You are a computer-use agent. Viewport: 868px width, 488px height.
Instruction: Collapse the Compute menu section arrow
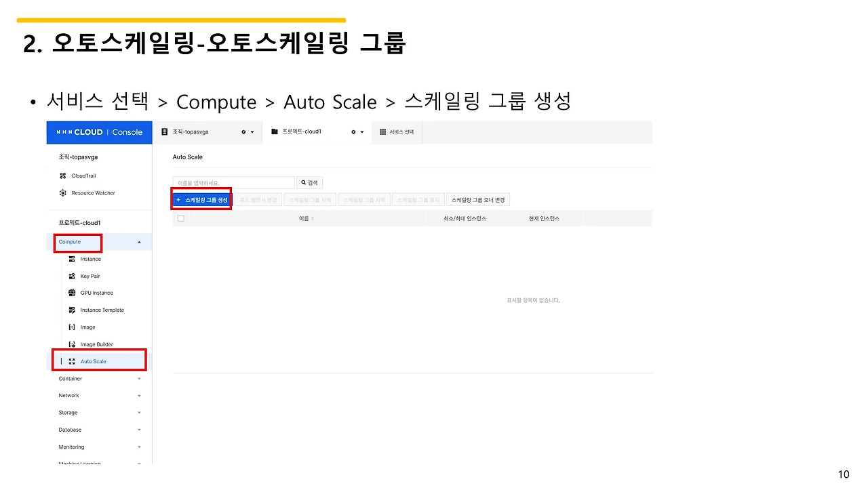click(x=139, y=242)
